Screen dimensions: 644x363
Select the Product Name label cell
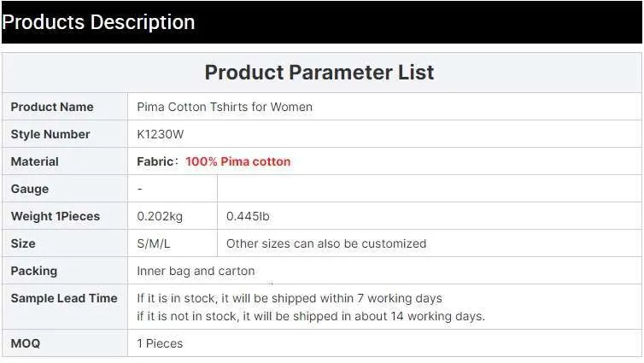65,107
